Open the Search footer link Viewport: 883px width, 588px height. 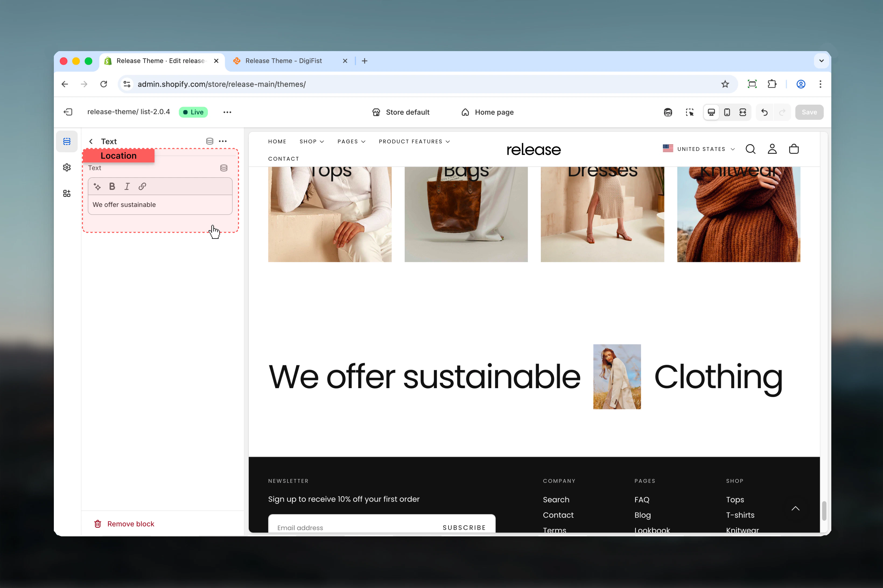[x=556, y=500]
